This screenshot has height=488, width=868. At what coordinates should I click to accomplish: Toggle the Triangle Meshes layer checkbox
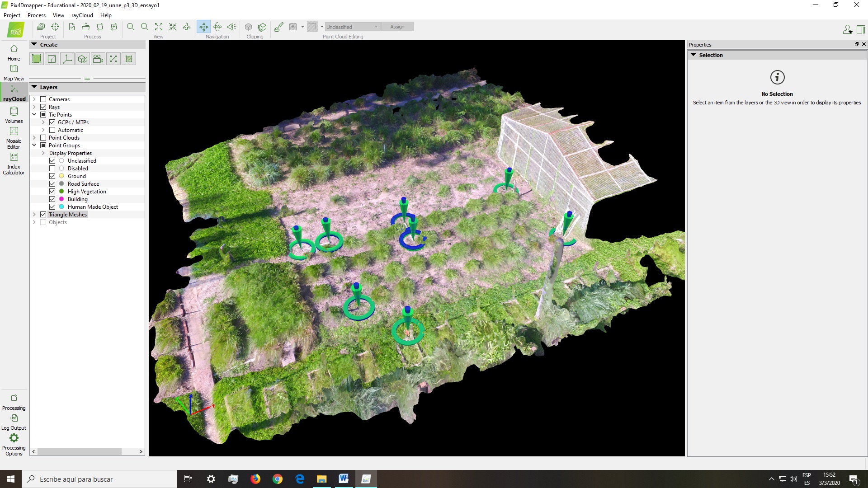click(x=43, y=215)
